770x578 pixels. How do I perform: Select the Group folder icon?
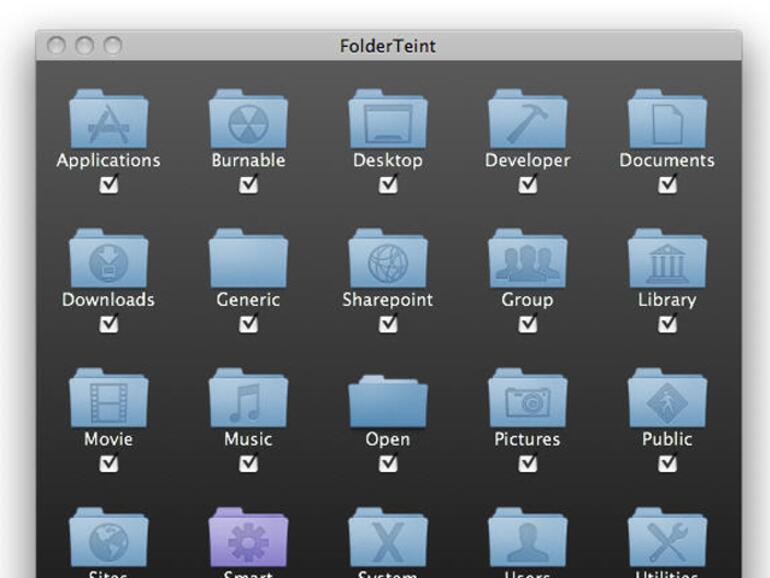click(527, 258)
